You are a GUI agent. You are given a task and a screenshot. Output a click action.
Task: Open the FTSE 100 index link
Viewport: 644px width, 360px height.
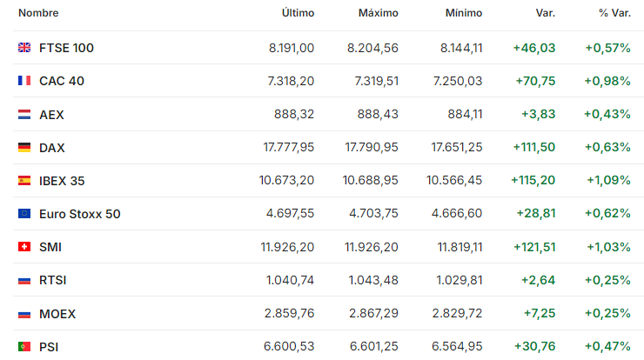click(66, 48)
